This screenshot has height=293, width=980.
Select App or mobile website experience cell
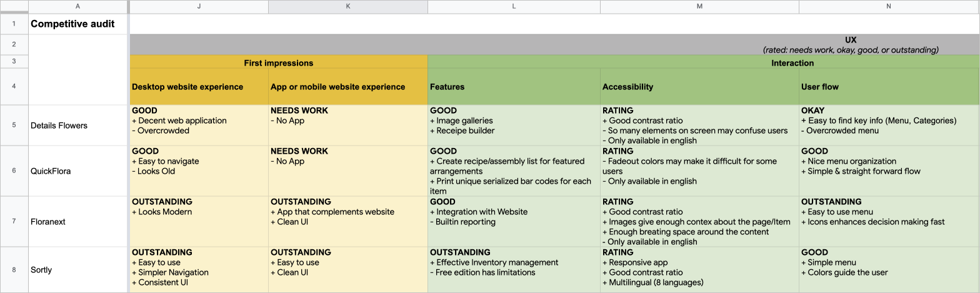point(347,87)
